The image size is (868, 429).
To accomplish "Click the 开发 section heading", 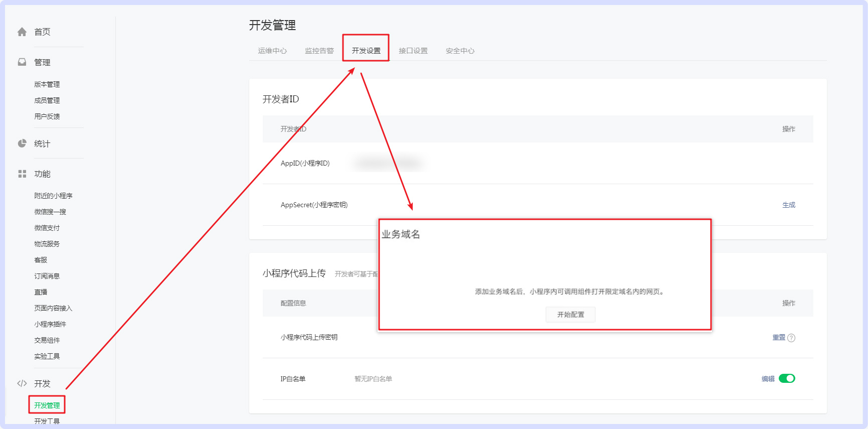I will [x=42, y=383].
